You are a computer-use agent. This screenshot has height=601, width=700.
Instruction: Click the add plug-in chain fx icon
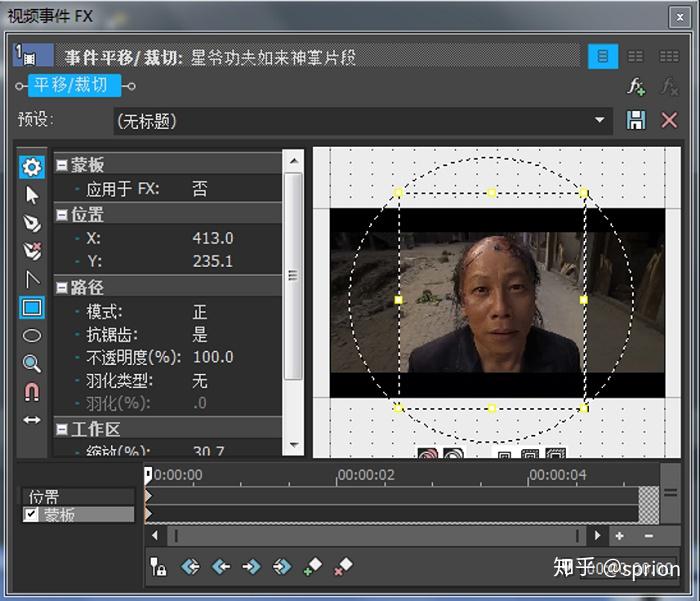click(636, 87)
